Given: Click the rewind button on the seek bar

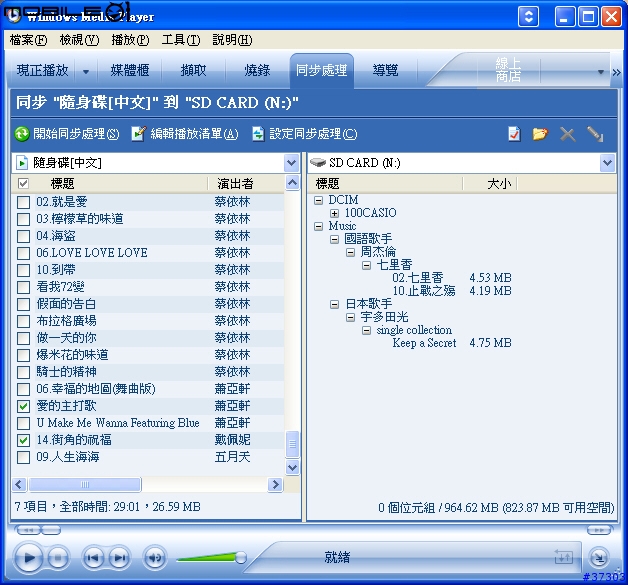Looking at the screenshot, I should (28, 530).
